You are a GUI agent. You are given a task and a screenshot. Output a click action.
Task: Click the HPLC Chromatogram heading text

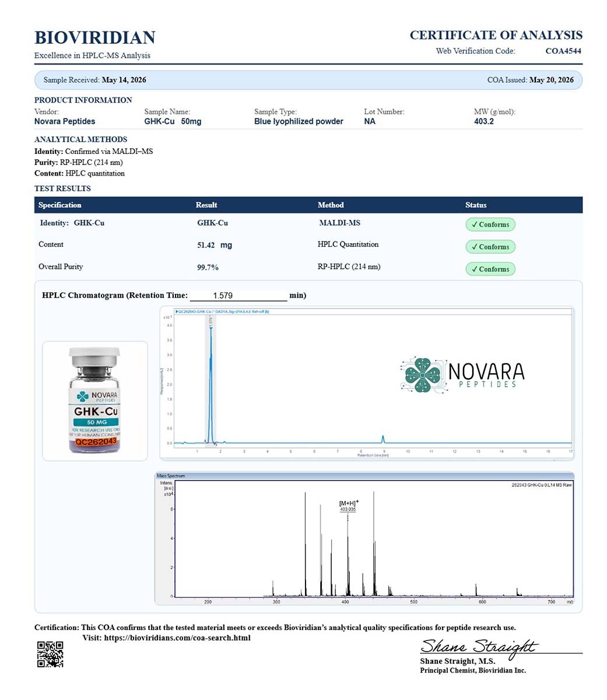115,295
